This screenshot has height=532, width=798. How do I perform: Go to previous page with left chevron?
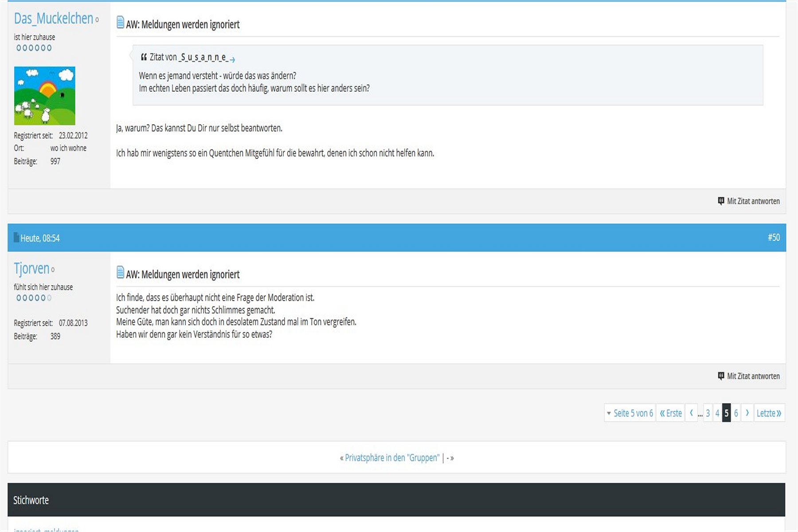[x=691, y=413]
